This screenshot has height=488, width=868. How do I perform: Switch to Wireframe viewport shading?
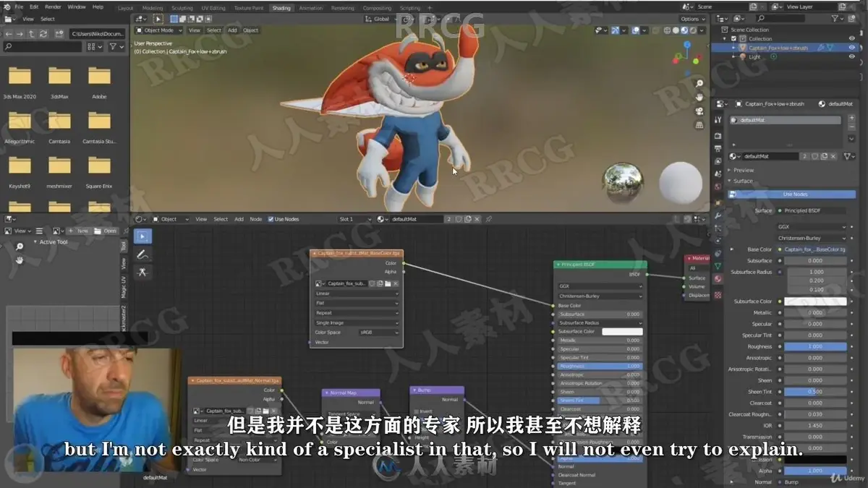pyautogui.click(x=666, y=30)
